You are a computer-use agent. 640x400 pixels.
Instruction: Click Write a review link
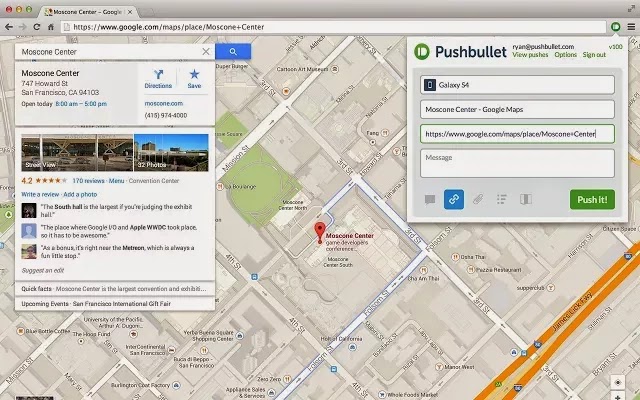tap(40, 195)
